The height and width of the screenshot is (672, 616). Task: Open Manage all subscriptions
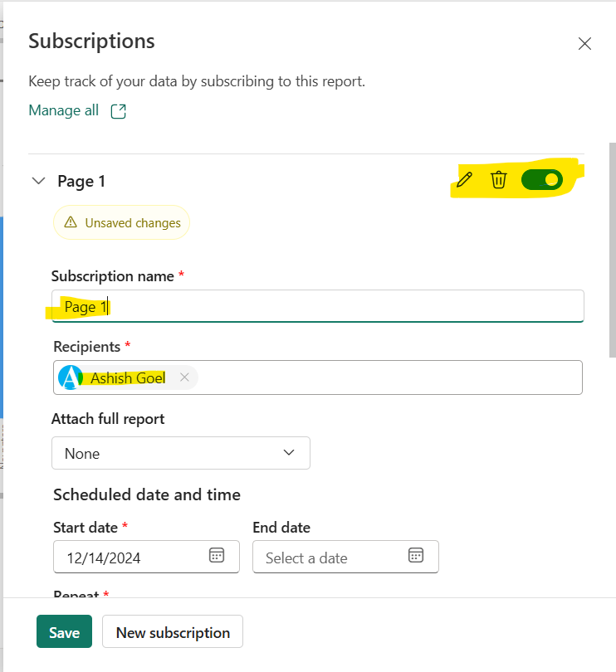click(63, 110)
